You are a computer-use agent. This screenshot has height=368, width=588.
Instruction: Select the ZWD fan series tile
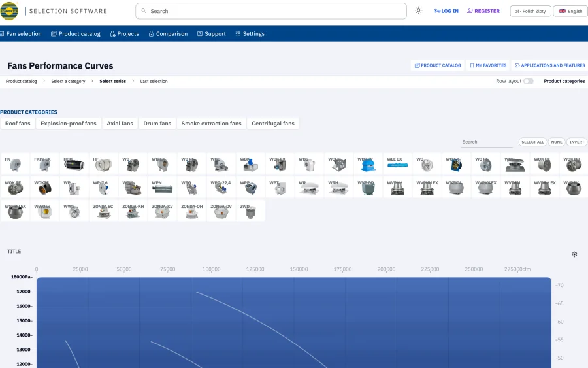tap(250, 211)
